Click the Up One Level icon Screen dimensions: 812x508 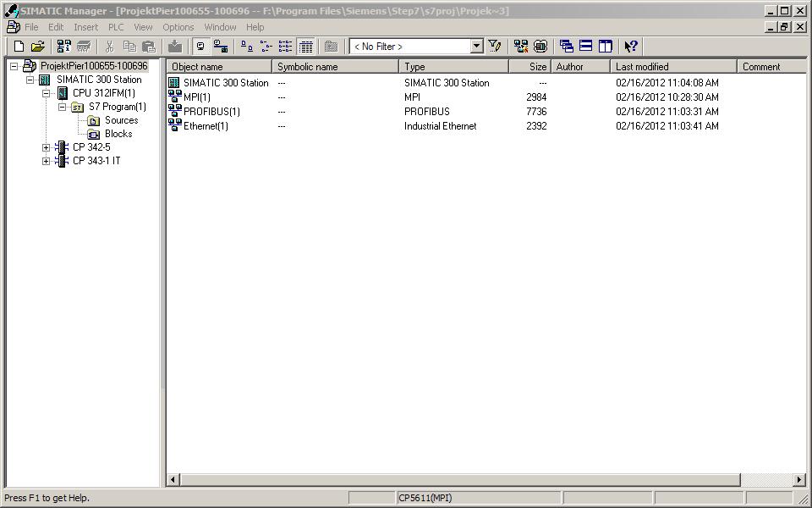(x=331, y=47)
